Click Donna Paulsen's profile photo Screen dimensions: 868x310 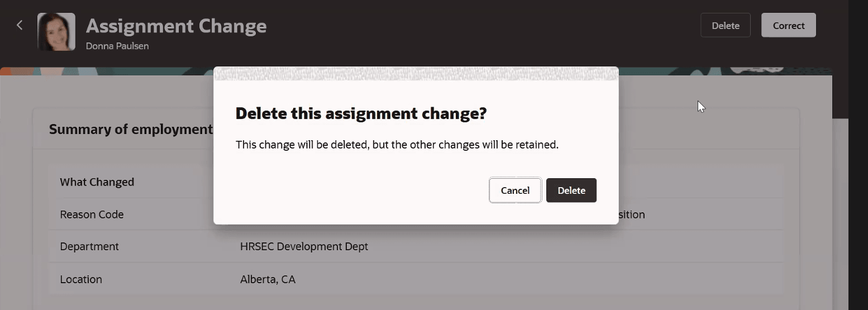click(x=56, y=32)
